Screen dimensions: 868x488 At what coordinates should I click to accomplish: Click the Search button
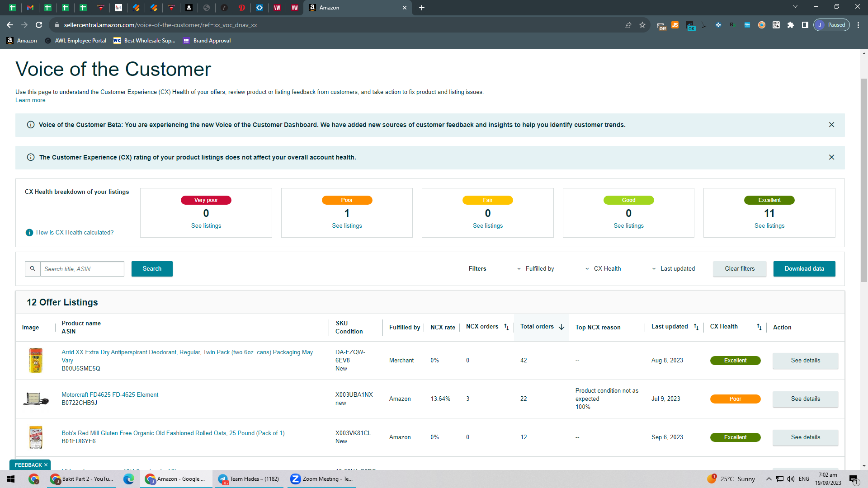pyautogui.click(x=152, y=269)
